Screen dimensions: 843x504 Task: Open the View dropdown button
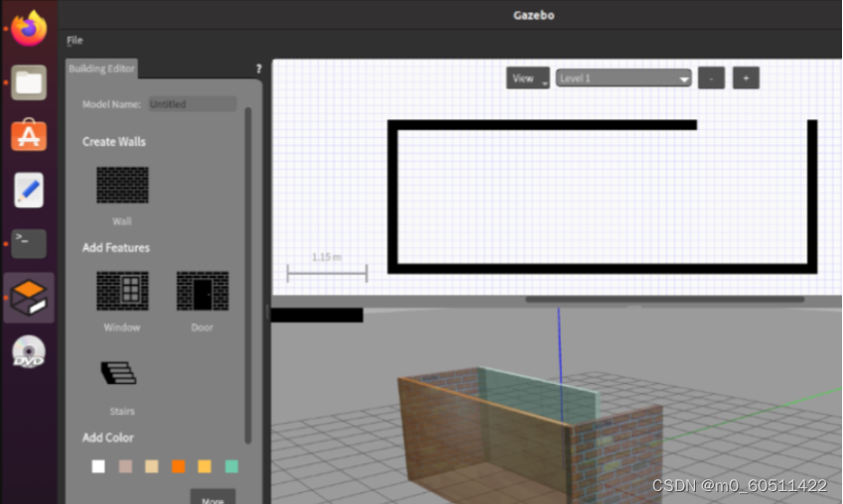[x=527, y=78]
